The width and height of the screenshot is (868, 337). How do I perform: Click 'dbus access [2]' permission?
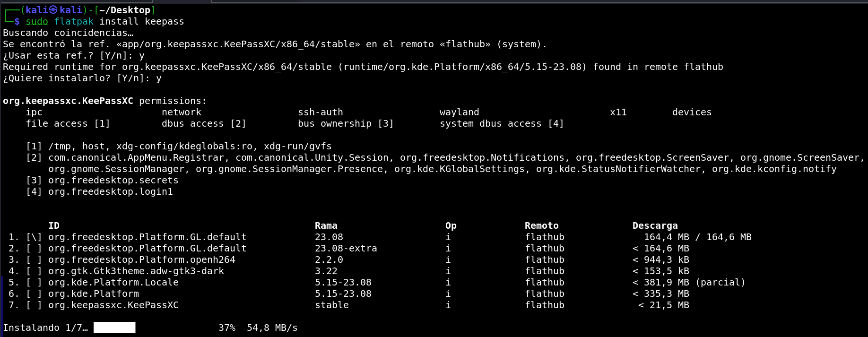click(204, 123)
